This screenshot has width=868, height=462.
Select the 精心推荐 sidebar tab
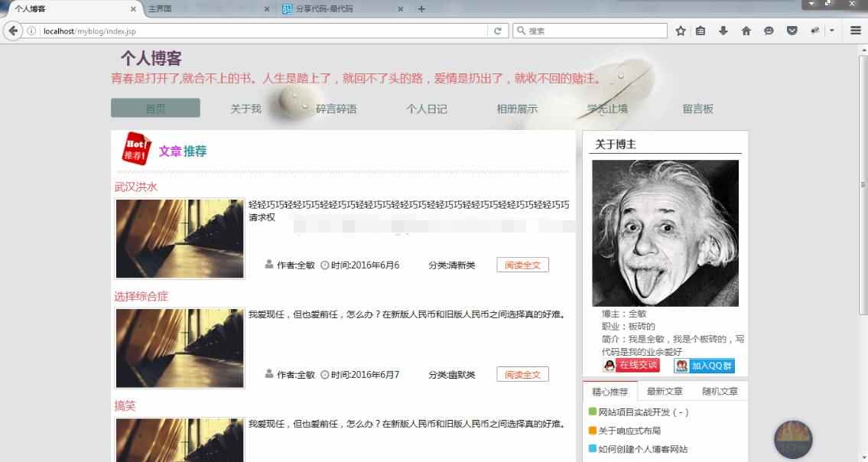tap(610, 392)
